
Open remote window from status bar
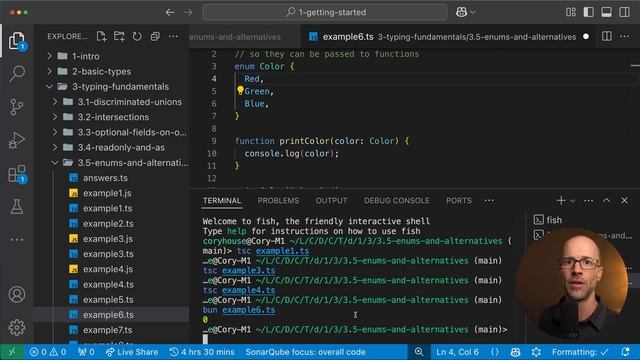[12, 352]
